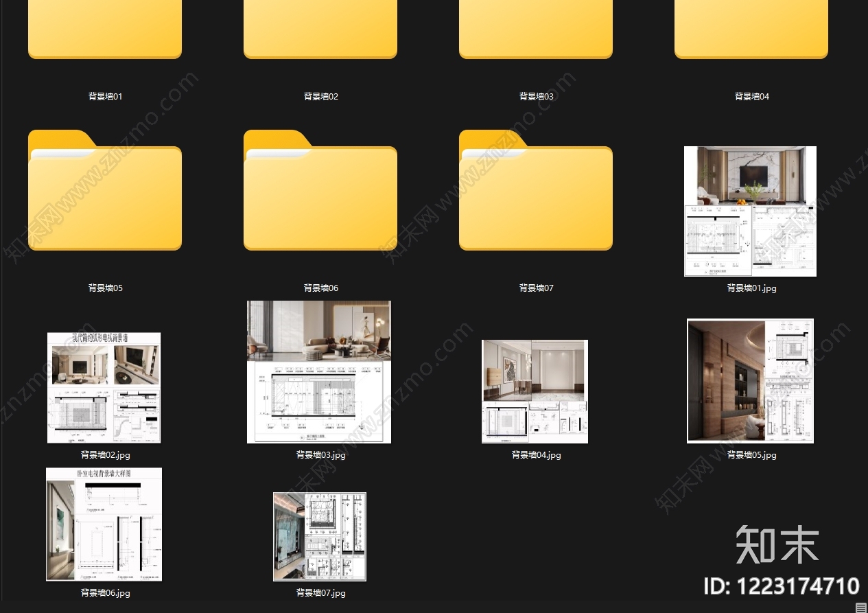Click the 背景墙06 folder icon
The image size is (868, 613).
point(320,190)
